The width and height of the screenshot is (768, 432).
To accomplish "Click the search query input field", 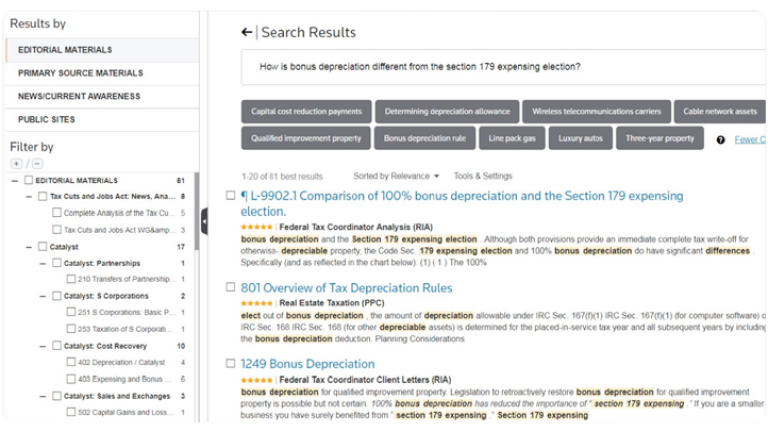I will (500, 67).
